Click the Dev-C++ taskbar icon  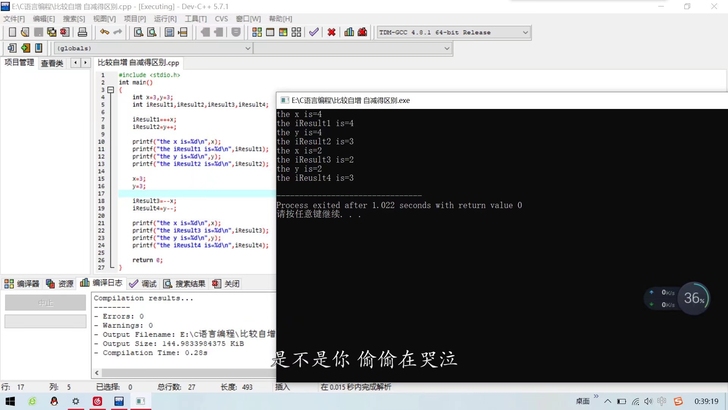pyautogui.click(x=119, y=401)
